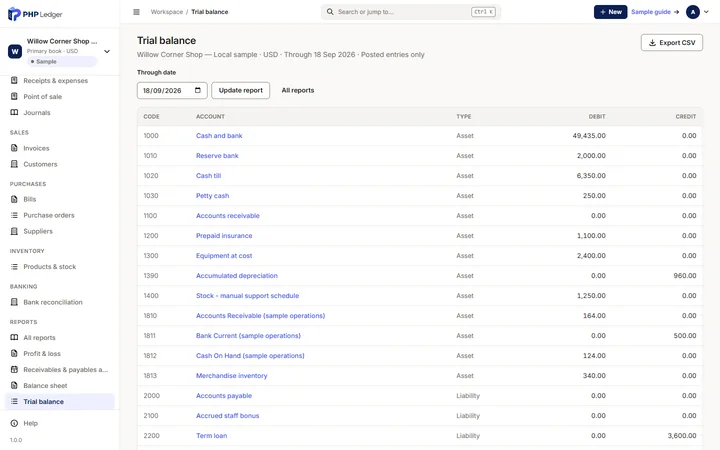720x450 pixels.
Task: Click the Invoices icon in sidebar
Action: click(x=14, y=148)
